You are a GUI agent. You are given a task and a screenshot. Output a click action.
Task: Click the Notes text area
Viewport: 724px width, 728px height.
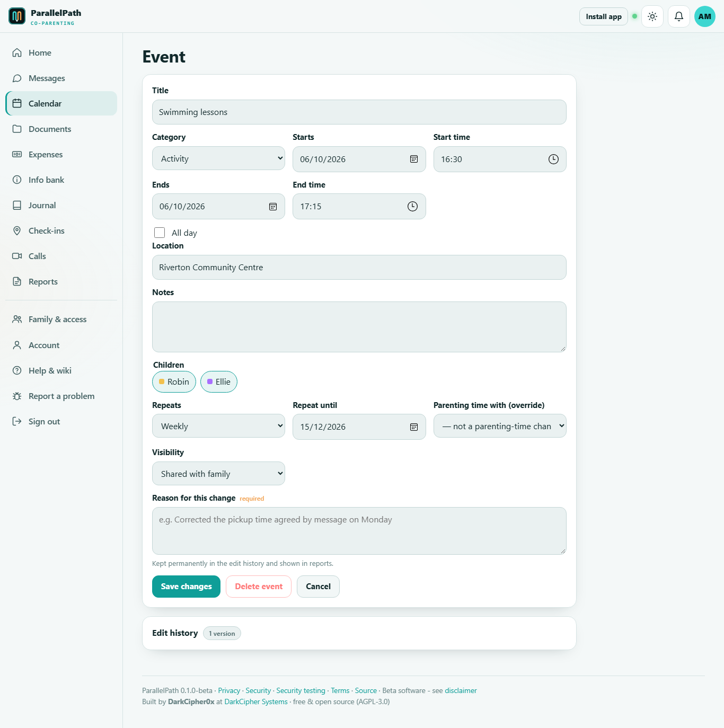(359, 327)
